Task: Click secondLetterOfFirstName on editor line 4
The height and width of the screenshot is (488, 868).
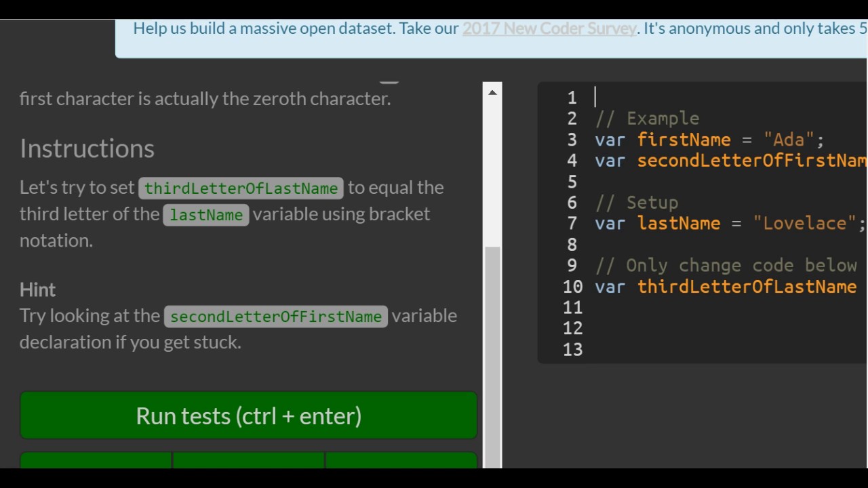Action: click(751, 161)
